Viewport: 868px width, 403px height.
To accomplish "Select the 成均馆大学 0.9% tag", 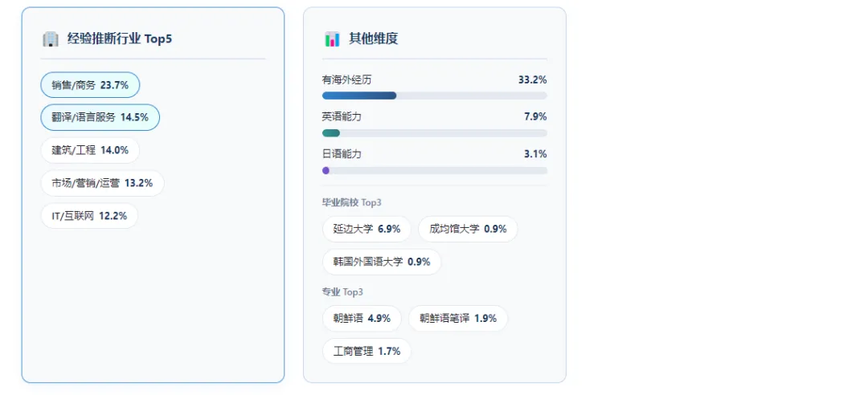I will pyautogui.click(x=468, y=229).
